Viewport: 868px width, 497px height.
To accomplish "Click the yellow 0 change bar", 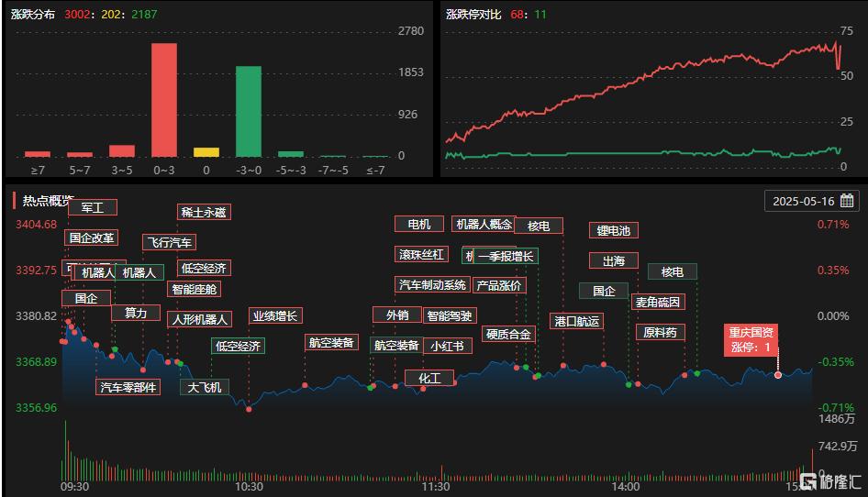I will (206, 152).
